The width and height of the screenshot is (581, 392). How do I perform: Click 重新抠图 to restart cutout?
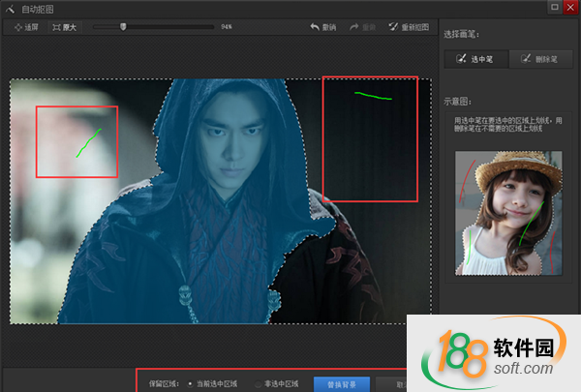tap(409, 27)
